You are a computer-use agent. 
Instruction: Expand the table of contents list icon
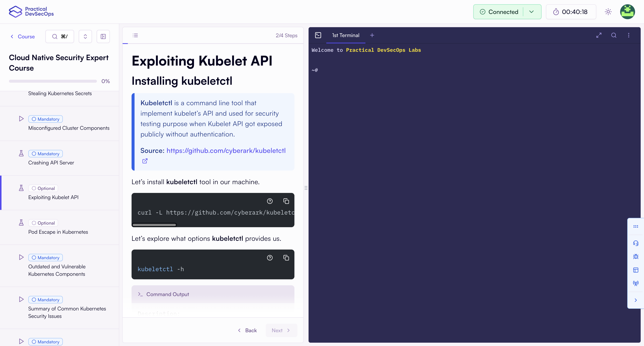(x=135, y=35)
